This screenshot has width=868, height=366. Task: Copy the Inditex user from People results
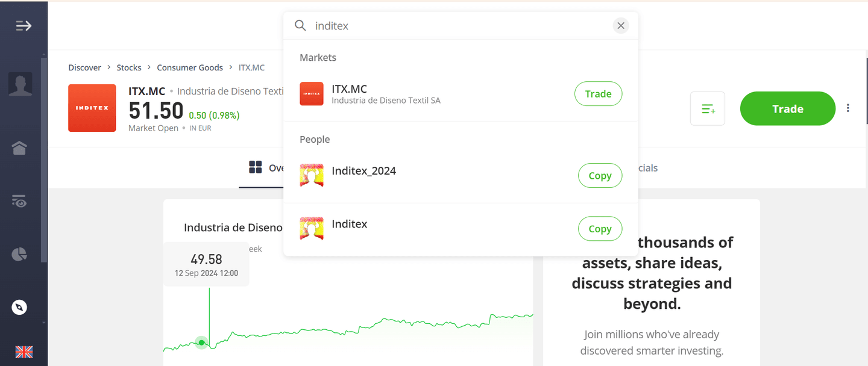click(600, 229)
